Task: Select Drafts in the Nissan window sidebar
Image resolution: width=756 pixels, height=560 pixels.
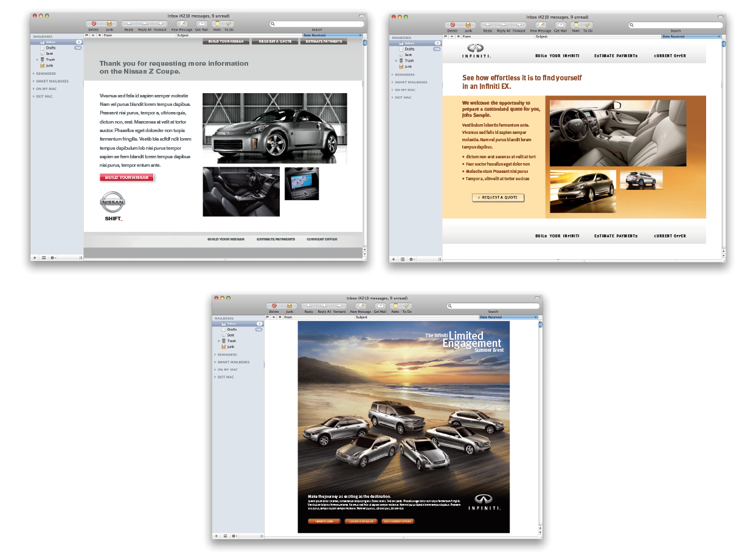Action: point(57,47)
